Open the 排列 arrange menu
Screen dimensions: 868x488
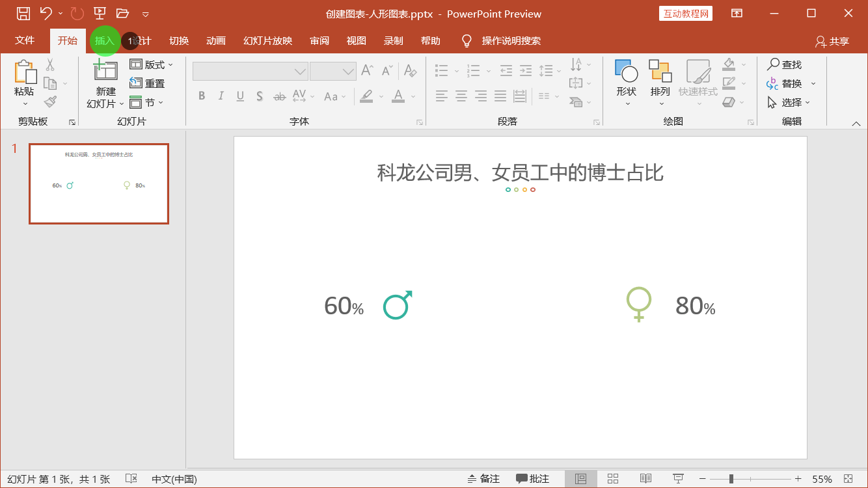[x=660, y=83]
